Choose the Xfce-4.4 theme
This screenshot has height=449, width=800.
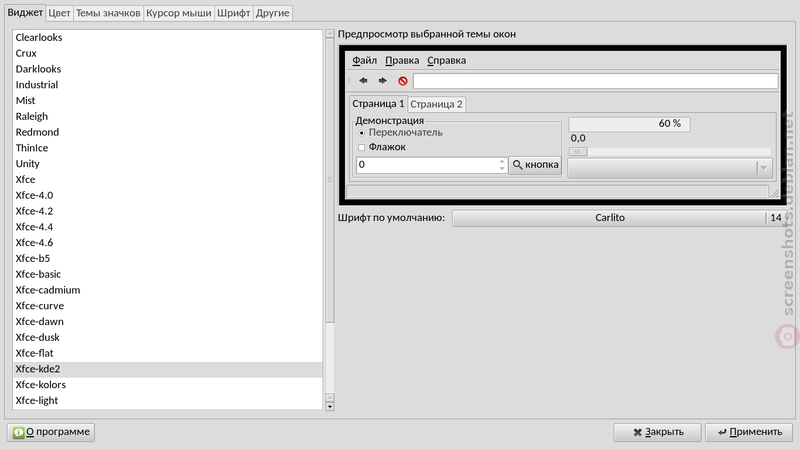(168, 227)
